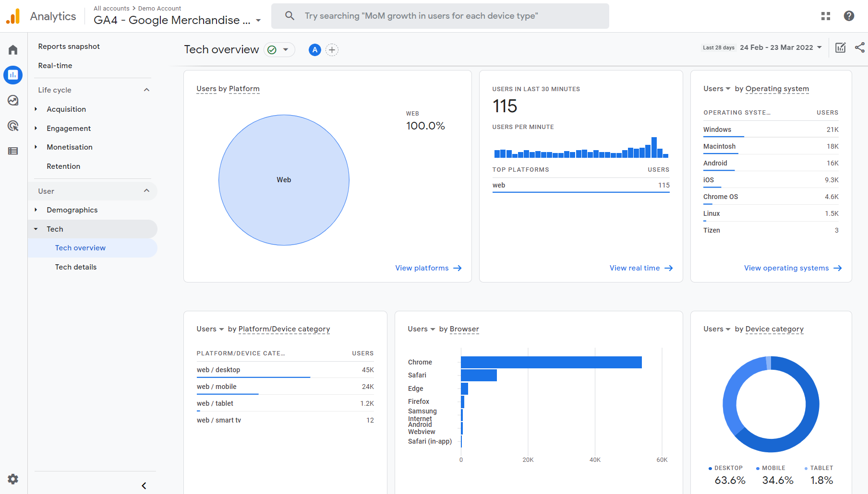Expand the Acquisition menu item
The height and width of the screenshot is (494, 868).
point(36,109)
